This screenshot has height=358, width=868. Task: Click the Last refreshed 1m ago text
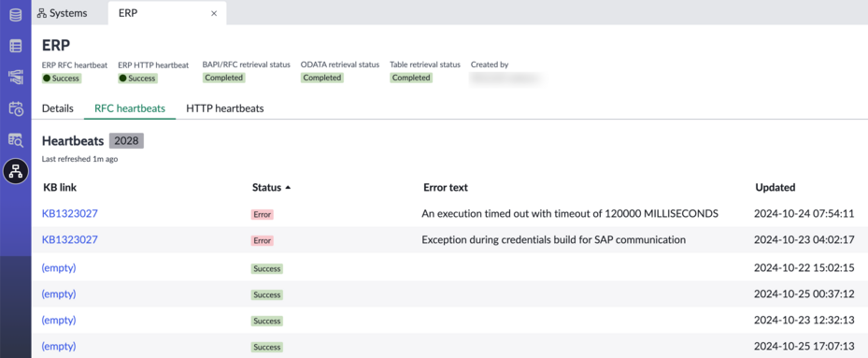coord(79,159)
